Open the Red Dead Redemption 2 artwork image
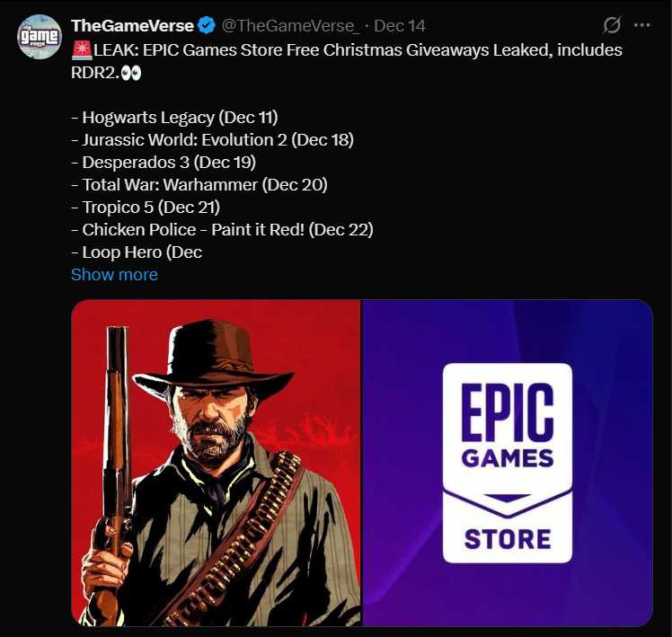 (216, 463)
